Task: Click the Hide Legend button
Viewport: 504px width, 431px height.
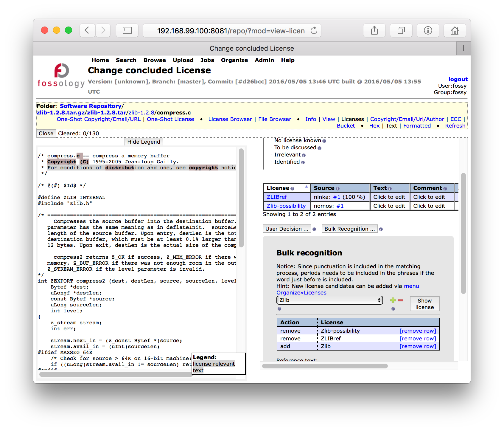Action: click(144, 142)
